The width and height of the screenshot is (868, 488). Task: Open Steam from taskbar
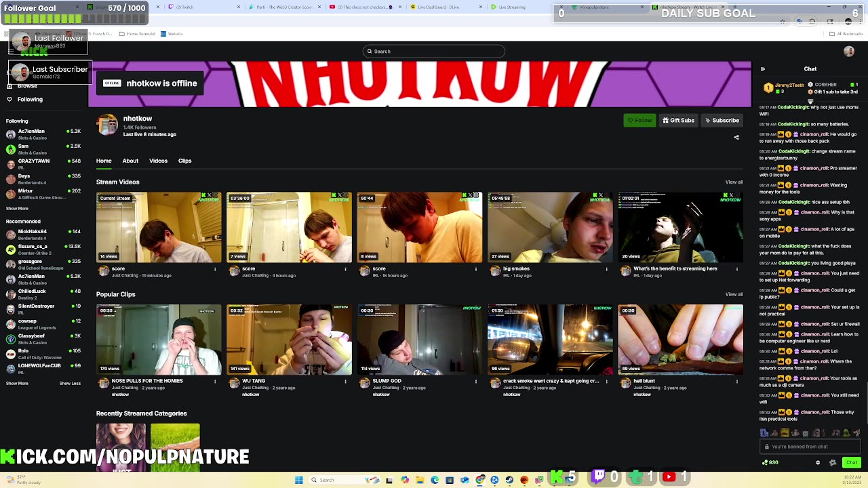click(x=509, y=480)
